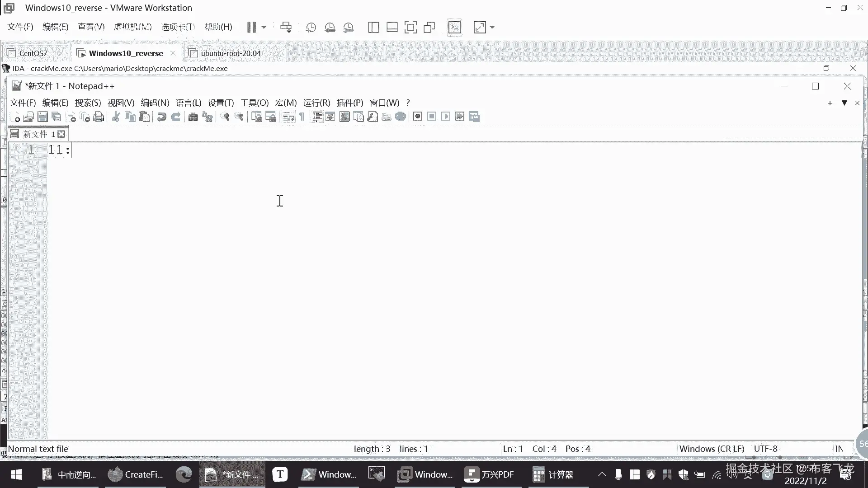
Task: Click the Undo arrow icon
Action: [x=161, y=117]
